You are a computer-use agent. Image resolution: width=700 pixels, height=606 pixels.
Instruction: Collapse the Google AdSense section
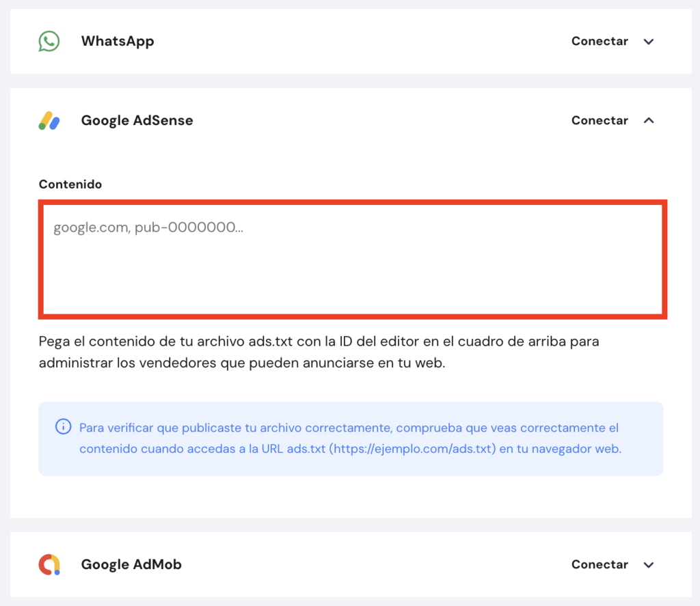tap(648, 120)
